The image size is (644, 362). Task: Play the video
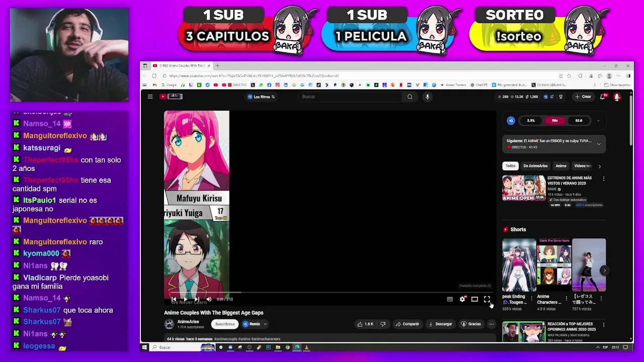click(186, 299)
